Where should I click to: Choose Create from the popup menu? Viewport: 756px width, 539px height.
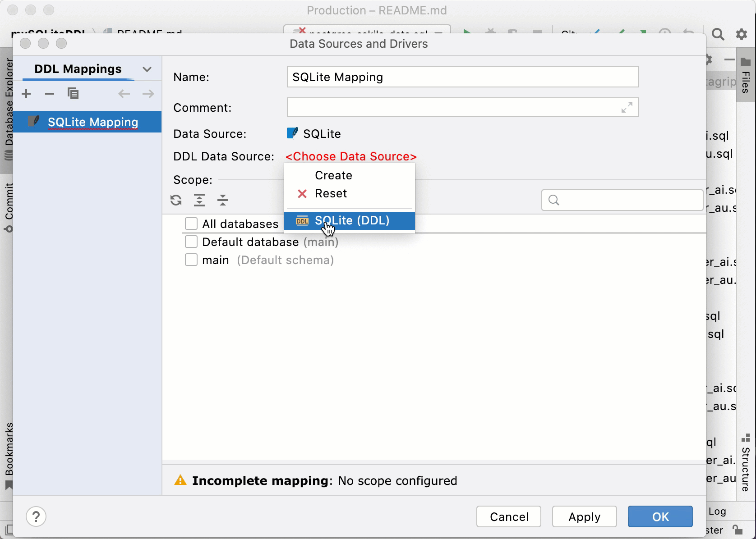click(350, 175)
